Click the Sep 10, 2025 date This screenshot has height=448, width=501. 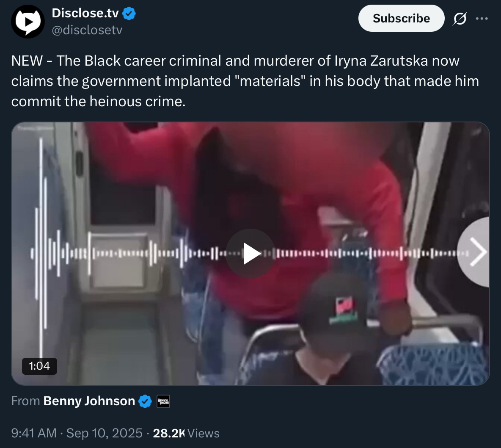coord(104,433)
